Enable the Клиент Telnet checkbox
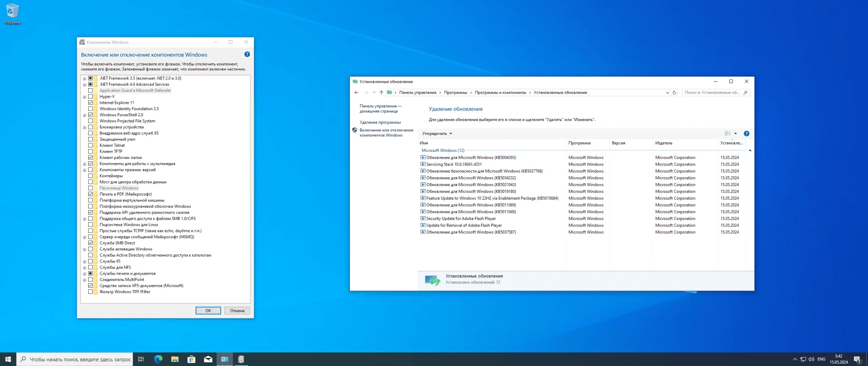 coord(90,145)
